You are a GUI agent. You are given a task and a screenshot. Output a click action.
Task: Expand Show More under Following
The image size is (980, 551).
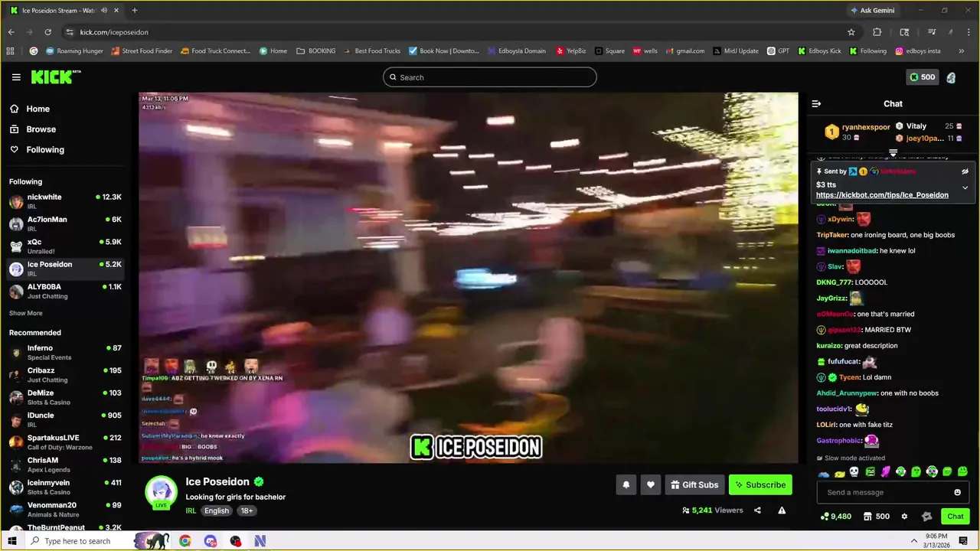coord(26,313)
